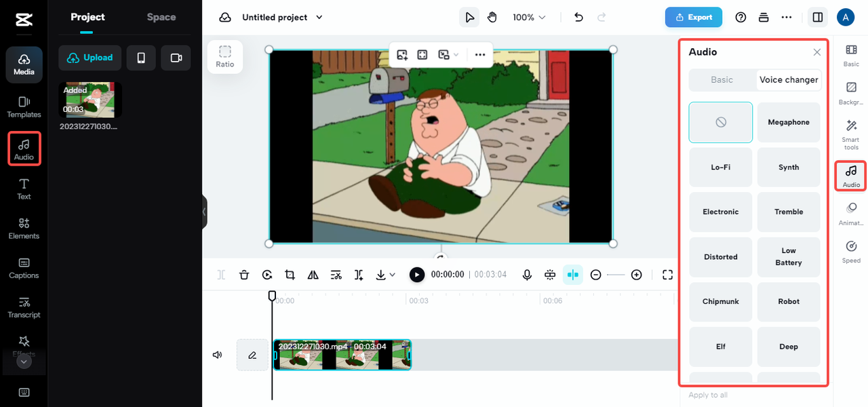The image size is (868, 407).
Task: Click the reverse playback icon in timeline toolbar
Action: [267, 275]
